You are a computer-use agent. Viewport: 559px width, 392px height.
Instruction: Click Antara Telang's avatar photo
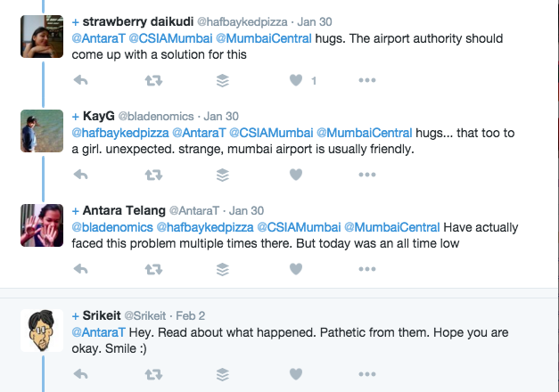tap(42, 225)
